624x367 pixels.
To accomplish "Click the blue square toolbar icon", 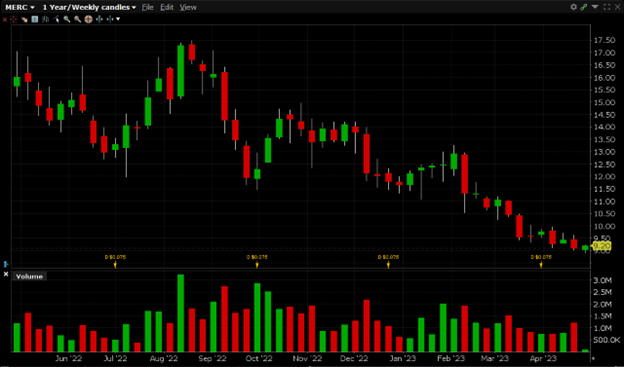I will pyautogui.click(x=35, y=19).
